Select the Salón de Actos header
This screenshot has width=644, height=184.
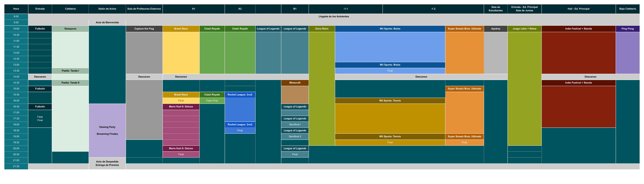click(107, 9)
